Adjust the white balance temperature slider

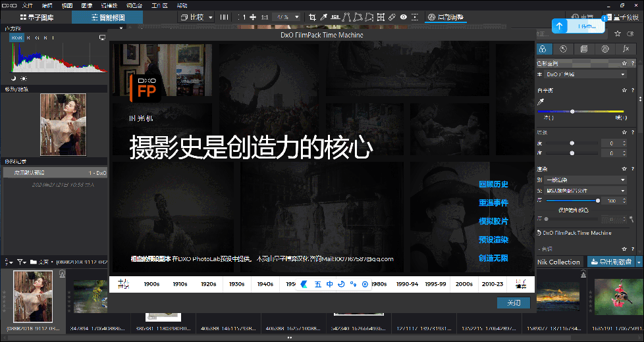[580, 111]
